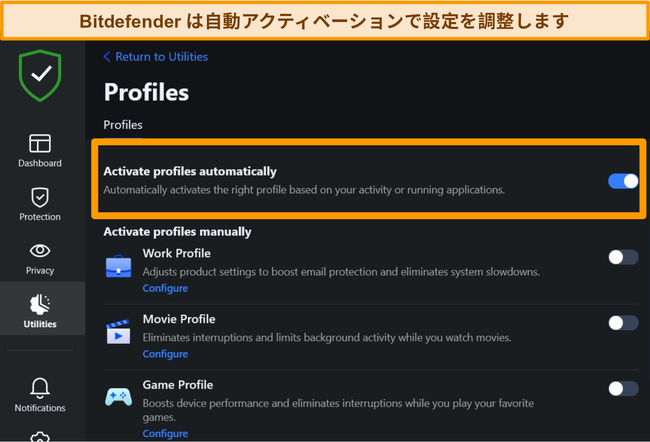Click the 'Automatically activates the right profile' description
The image size is (650, 442).
coord(304,190)
